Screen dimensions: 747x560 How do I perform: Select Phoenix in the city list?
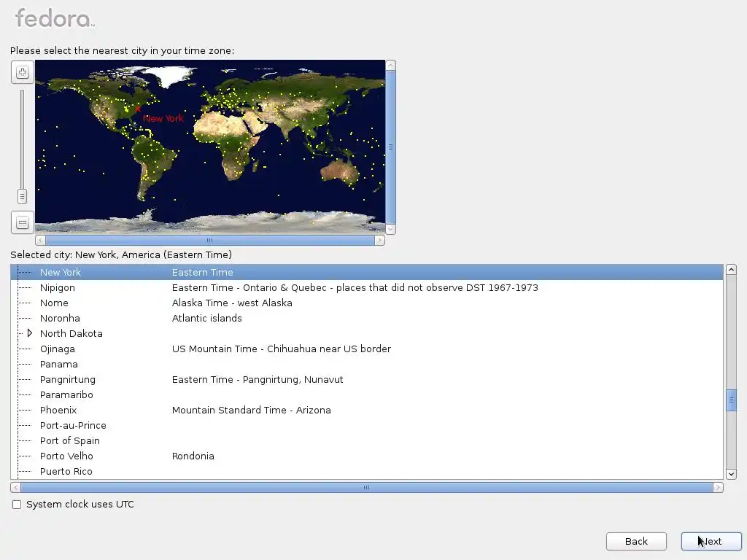click(58, 410)
